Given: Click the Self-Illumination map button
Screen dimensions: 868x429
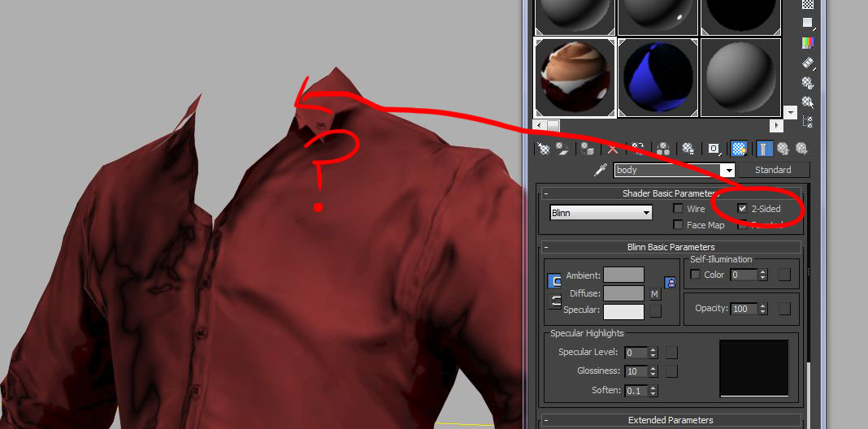Looking at the screenshot, I should pos(784,275).
